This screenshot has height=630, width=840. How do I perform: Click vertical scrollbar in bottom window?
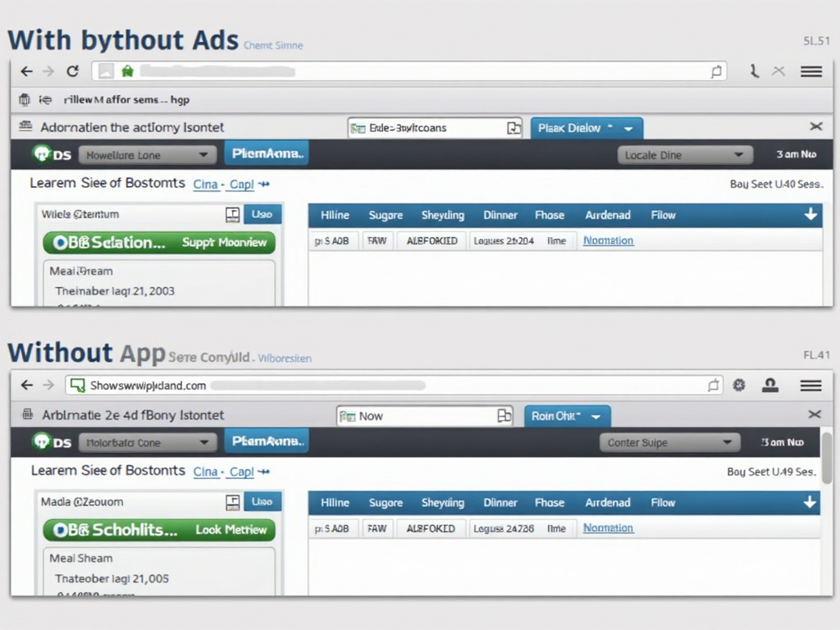click(x=827, y=458)
